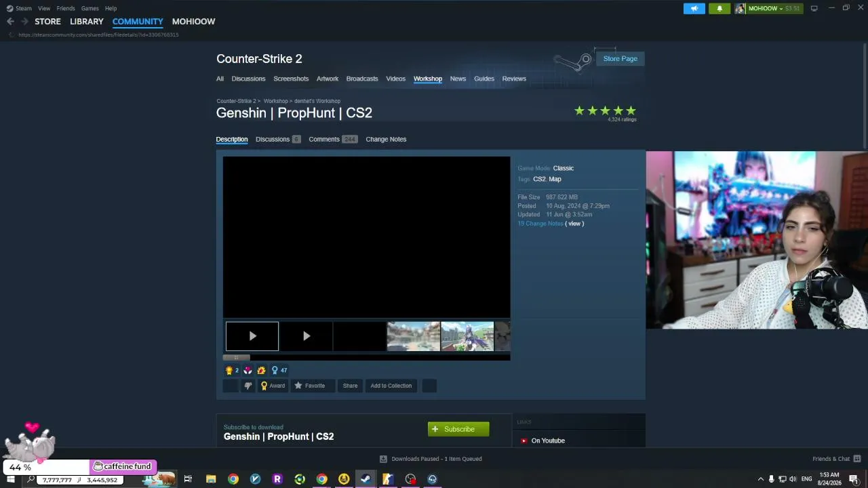
Task: Select the first video thumbnail
Action: click(252, 336)
